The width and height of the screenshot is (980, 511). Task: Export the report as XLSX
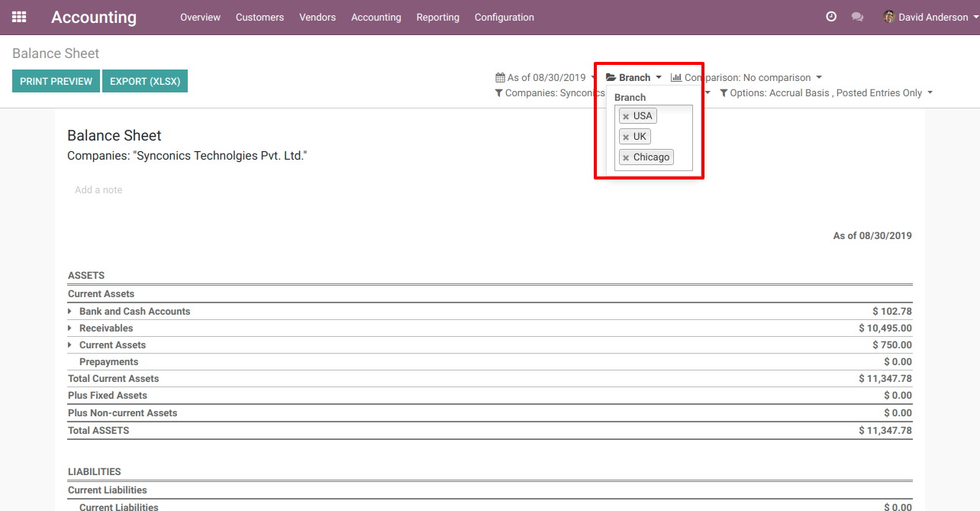pos(145,81)
